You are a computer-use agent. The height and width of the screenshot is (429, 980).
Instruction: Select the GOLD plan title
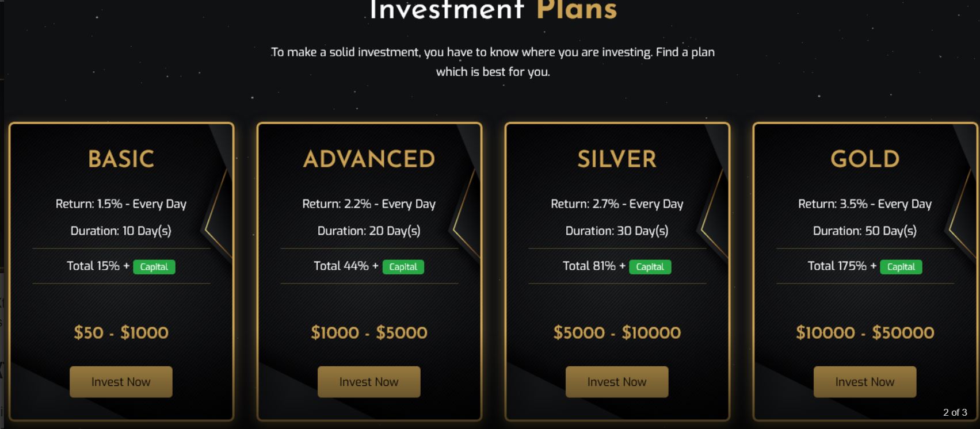pos(865,159)
